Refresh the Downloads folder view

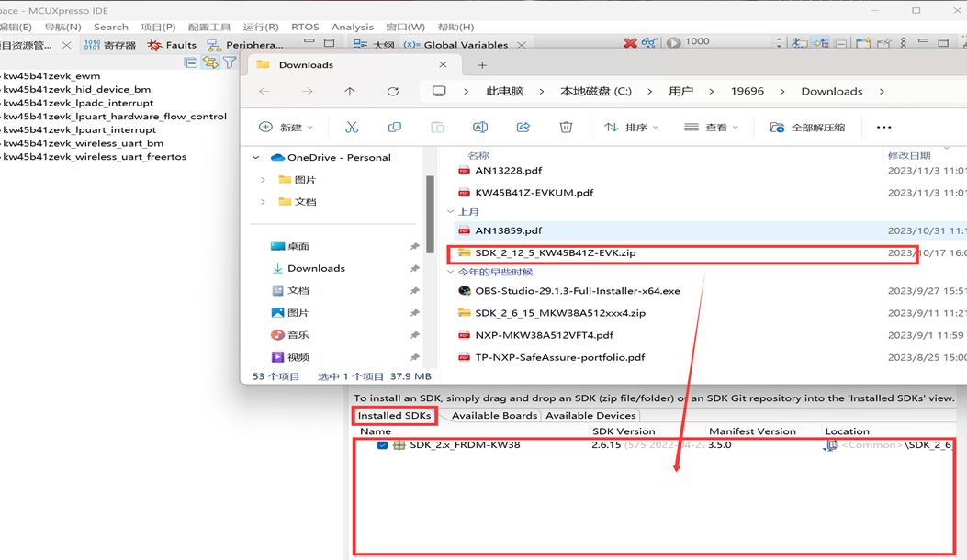(x=393, y=92)
